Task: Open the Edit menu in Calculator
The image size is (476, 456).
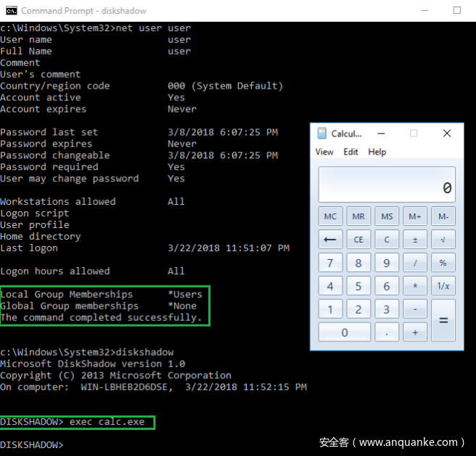Action: [x=350, y=152]
